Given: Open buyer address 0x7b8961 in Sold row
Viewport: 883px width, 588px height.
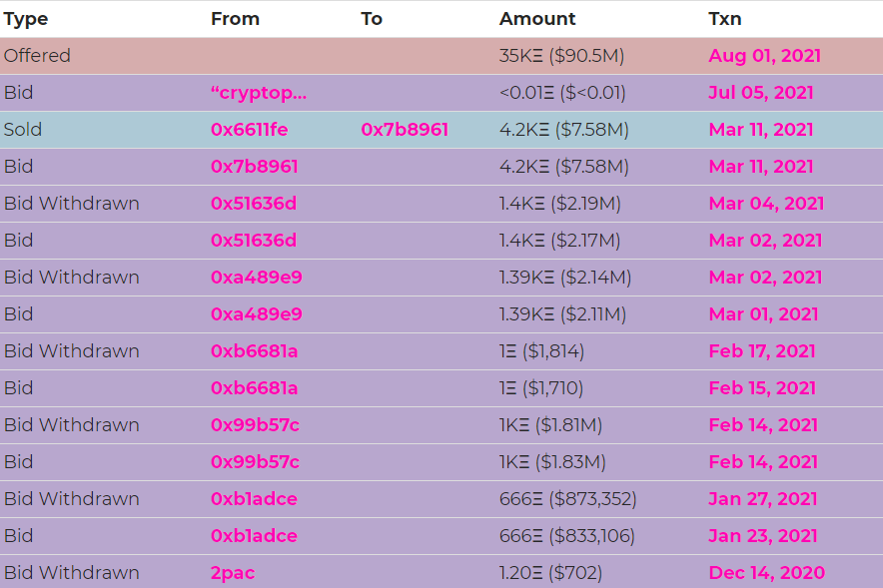Looking at the screenshot, I should click(405, 130).
